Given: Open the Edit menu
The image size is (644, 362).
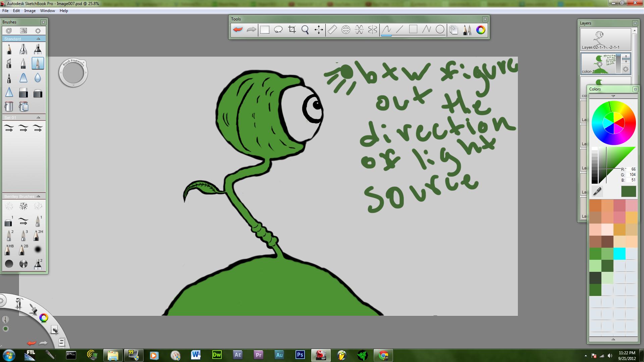Looking at the screenshot, I should [16, 11].
